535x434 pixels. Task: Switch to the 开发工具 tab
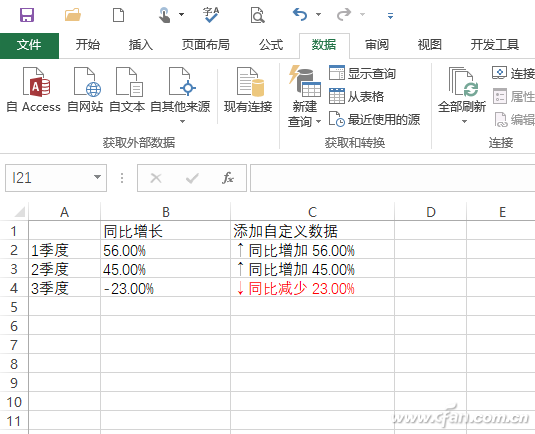(495, 45)
